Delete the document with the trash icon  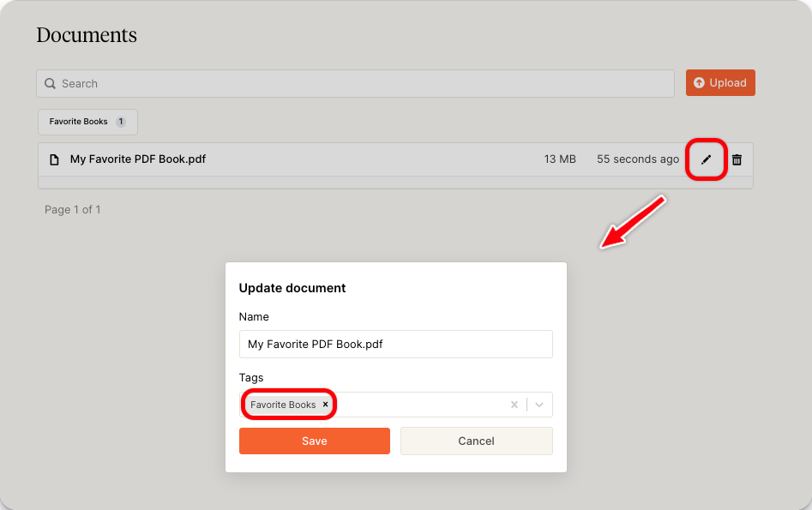pos(737,159)
